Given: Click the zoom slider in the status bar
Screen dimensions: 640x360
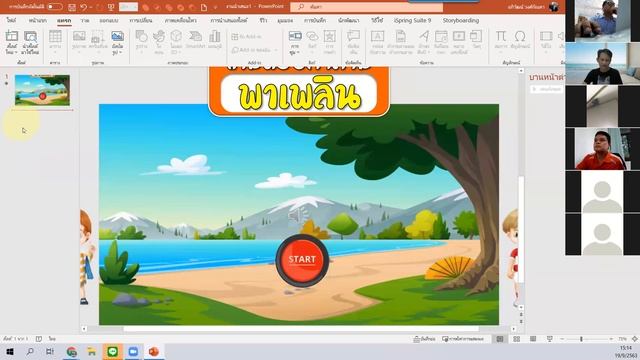Looking at the screenshot, I should pos(586,339).
